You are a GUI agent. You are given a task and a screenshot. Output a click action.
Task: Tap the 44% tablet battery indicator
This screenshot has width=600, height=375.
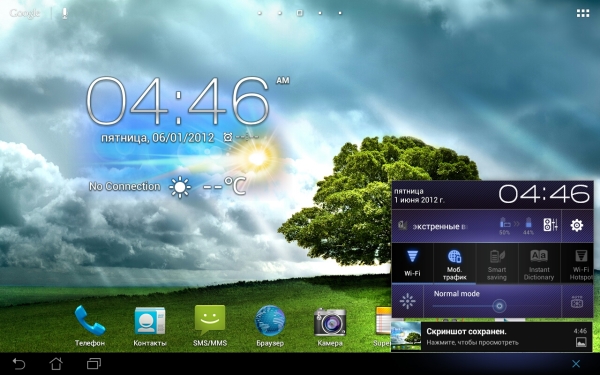point(528,226)
